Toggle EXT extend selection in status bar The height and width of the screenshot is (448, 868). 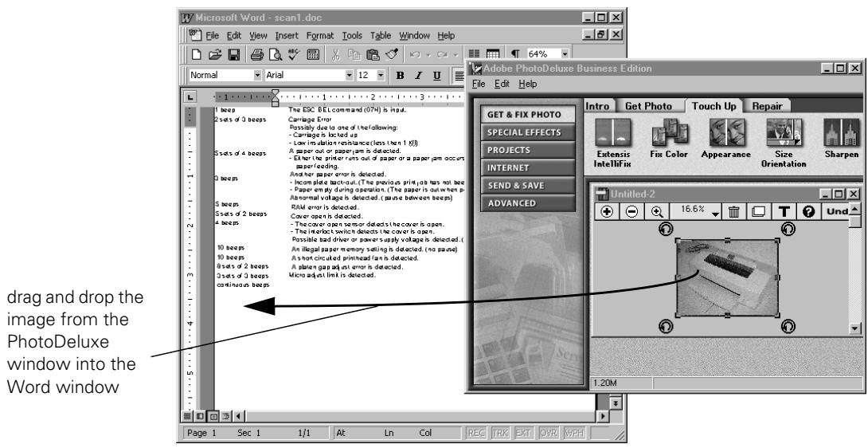point(524,433)
